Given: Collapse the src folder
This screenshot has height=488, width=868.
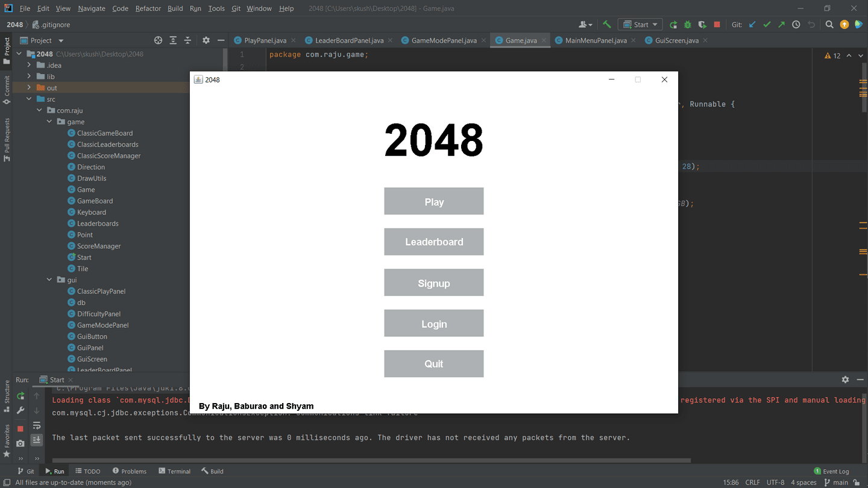Looking at the screenshot, I should click(x=29, y=99).
